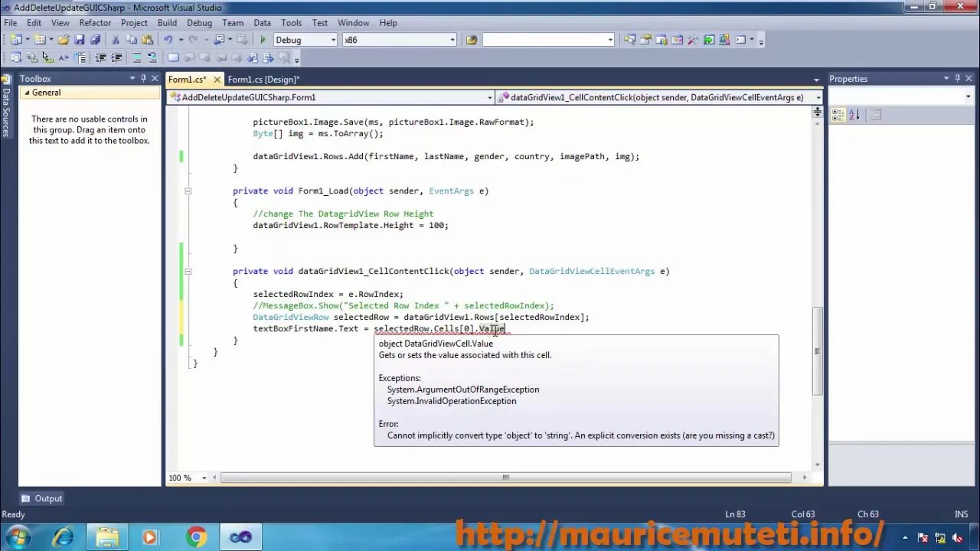Open the Output window tab

(x=41, y=498)
